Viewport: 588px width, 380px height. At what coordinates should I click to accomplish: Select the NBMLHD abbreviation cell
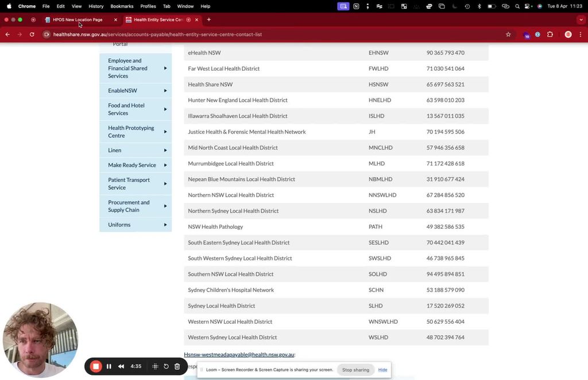click(x=380, y=179)
